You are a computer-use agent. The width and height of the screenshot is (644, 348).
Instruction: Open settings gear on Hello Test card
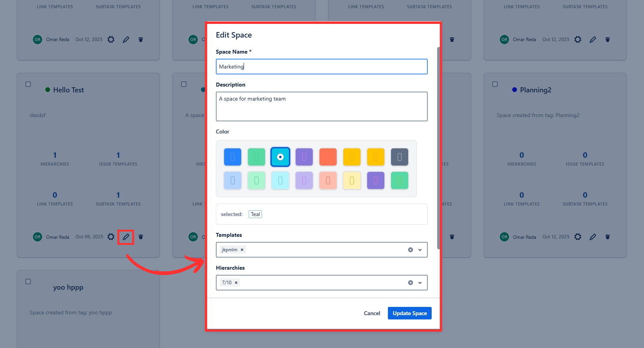tap(111, 237)
